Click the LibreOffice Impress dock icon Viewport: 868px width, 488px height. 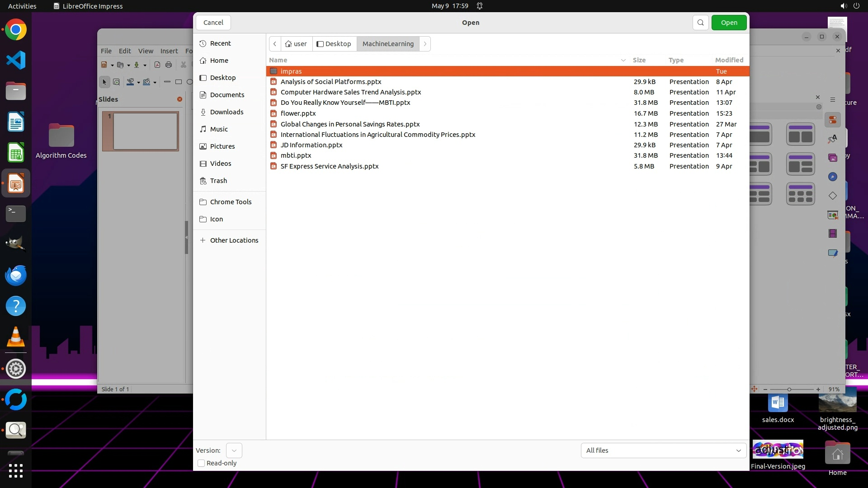coord(16,184)
